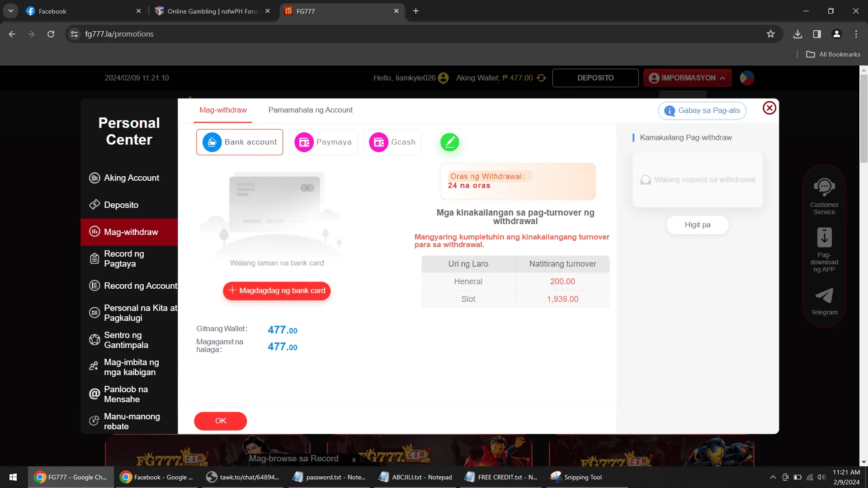Show hidden system tray icons
The width and height of the screenshot is (868, 488).
[773, 477]
